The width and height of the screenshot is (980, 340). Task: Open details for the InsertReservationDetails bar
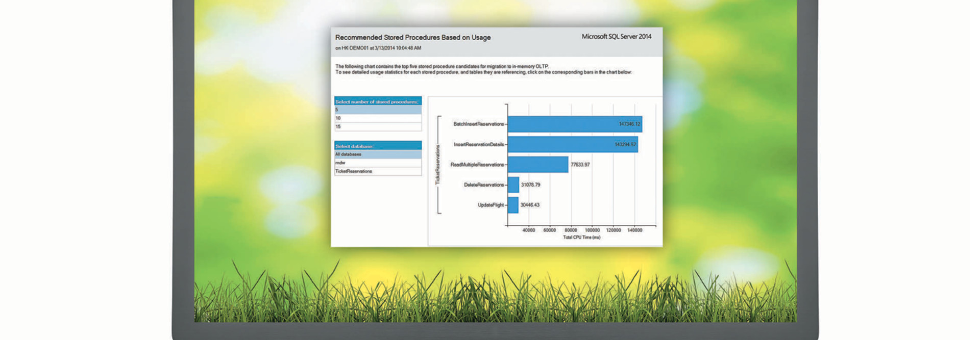(x=573, y=144)
